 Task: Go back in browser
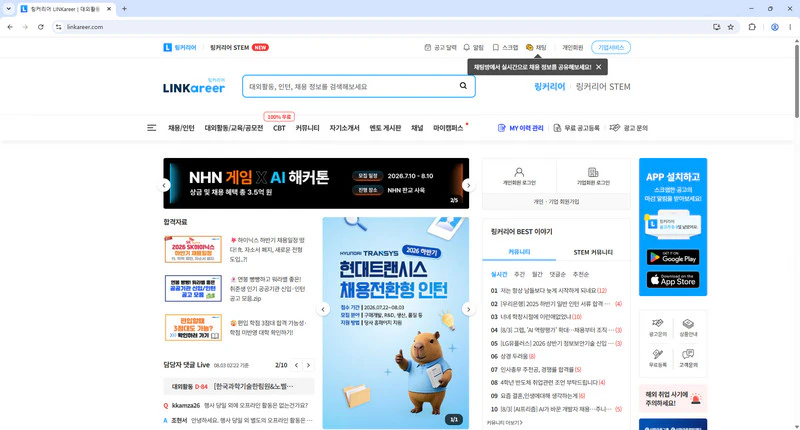pyautogui.click(x=10, y=27)
